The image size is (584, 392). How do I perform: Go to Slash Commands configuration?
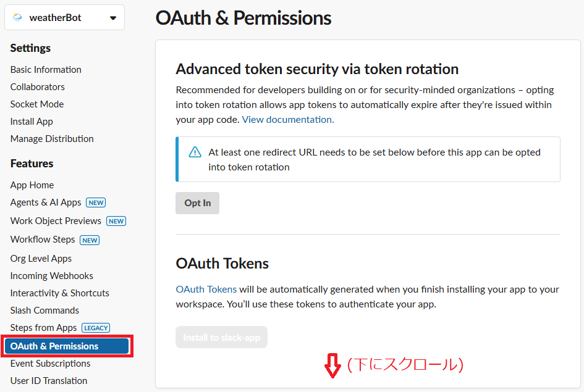[44, 310]
